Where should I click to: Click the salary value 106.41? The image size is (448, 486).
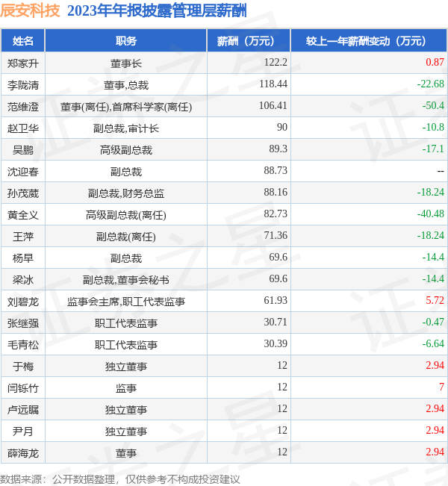[x=273, y=105]
